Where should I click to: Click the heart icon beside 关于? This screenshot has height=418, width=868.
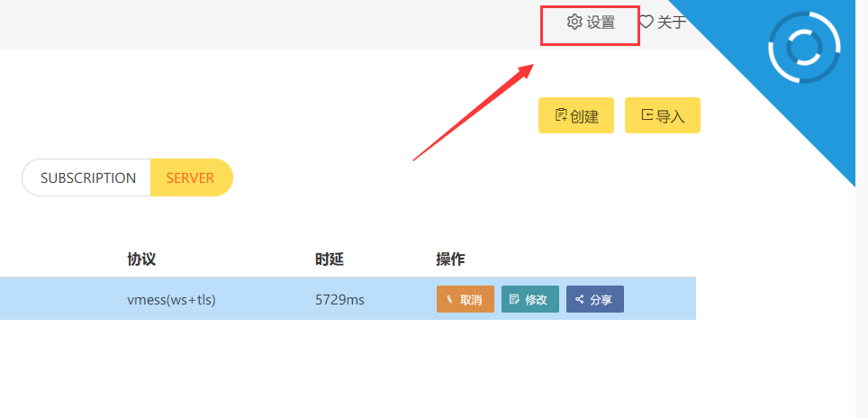pyautogui.click(x=646, y=23)
